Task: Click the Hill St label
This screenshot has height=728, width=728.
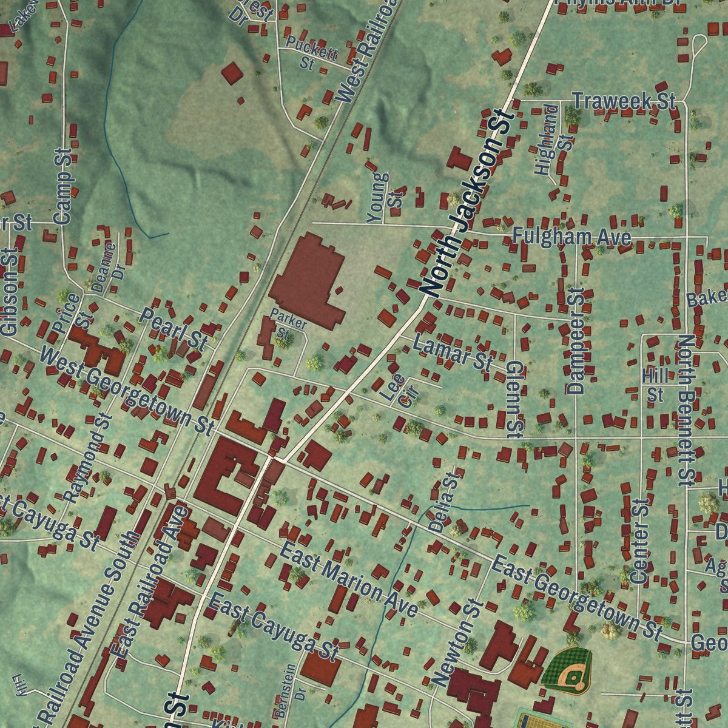Action: [x=655, y=385]
